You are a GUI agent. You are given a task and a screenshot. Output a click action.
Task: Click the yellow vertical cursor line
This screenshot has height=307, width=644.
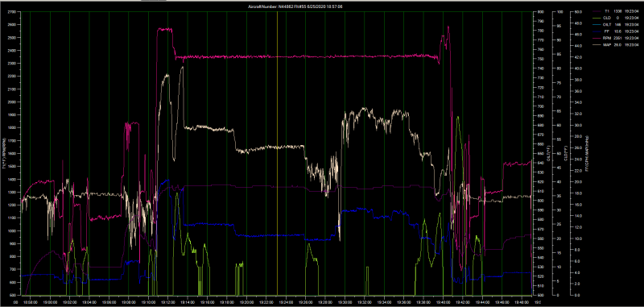pyautogui.click(x=277, y=153)
